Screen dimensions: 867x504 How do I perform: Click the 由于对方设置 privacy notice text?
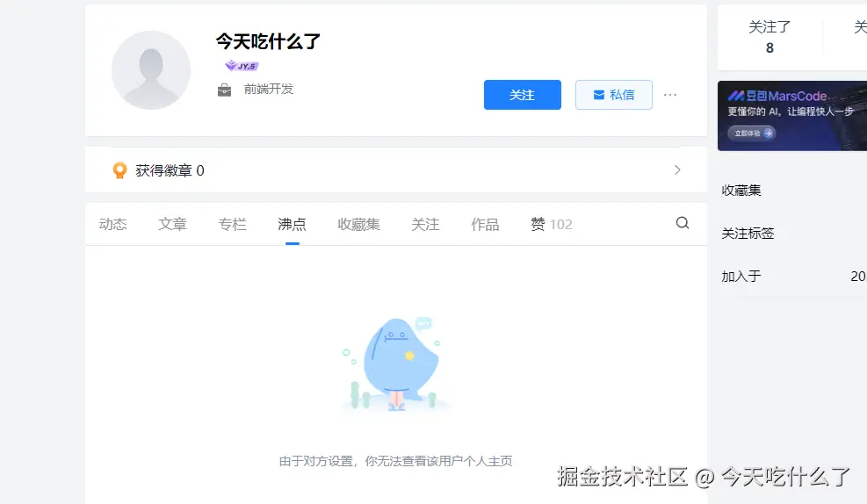pyautogui.click(x=396, y=461)
